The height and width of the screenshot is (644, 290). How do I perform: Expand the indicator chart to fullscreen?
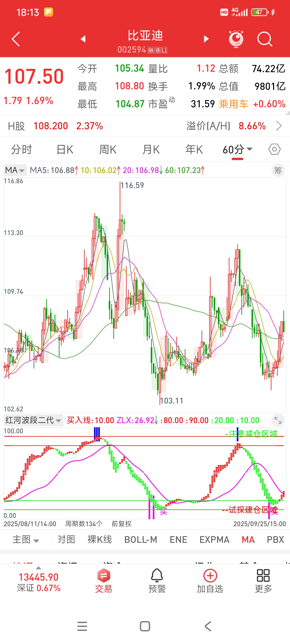coord(278,420)
